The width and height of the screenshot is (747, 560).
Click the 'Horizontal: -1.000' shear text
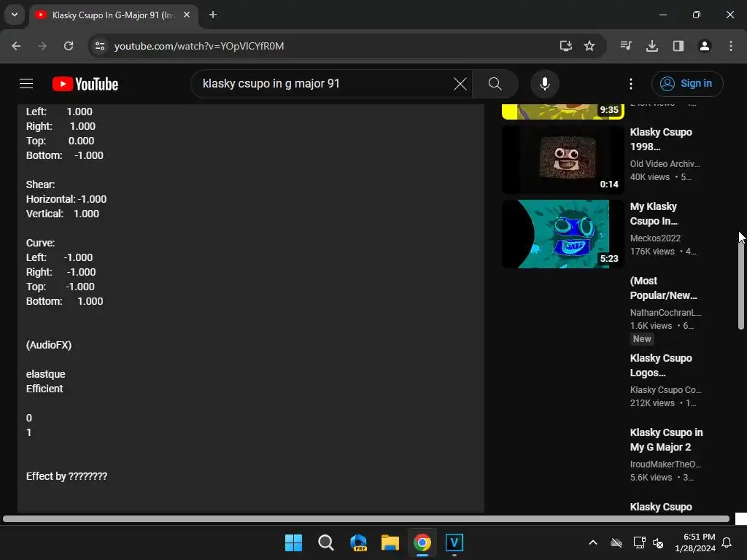tap(66, 199)
